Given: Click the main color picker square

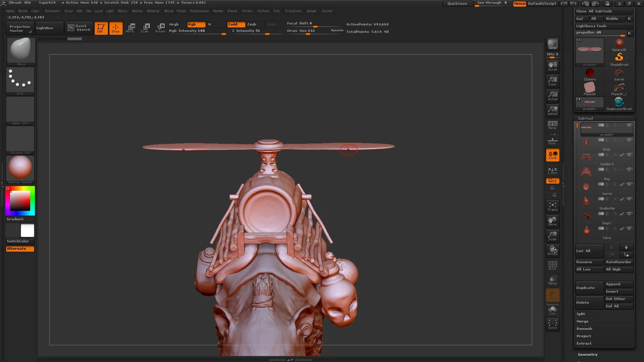Looking at the screenshot, I should click(x=20, y=201).
